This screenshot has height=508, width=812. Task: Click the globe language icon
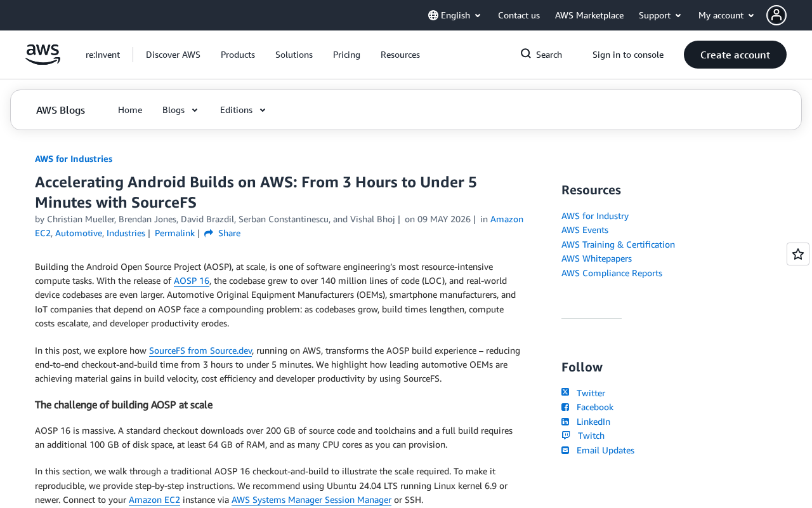pyautogui.click(x=433, y=15)
